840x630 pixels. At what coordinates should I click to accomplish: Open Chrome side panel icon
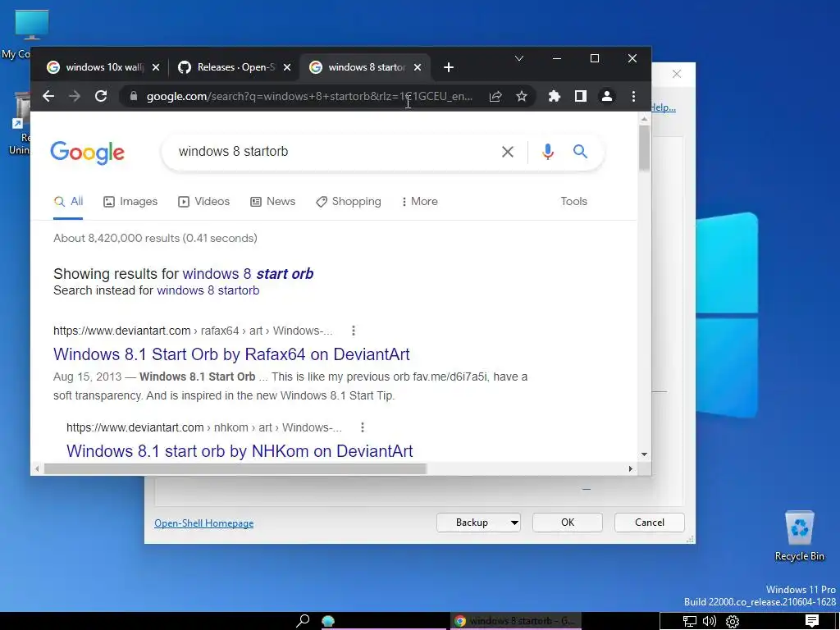[x=581, y=97]
